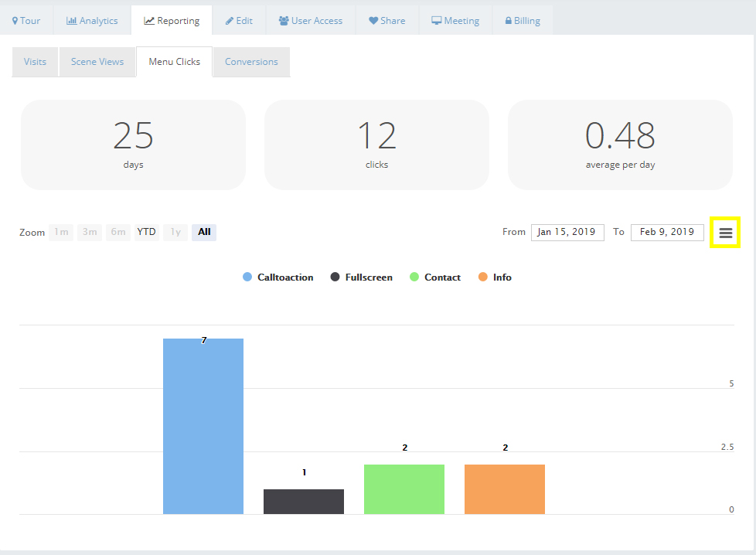
Task: Toggle the Fullscreen series in legend
Action: [x=361, y=277]
